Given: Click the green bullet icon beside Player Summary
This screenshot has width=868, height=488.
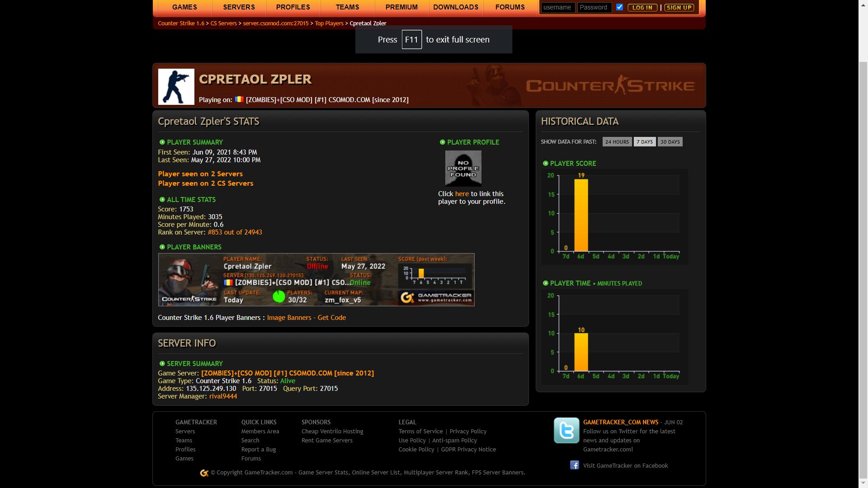Looking at the screenshot, I should click(x=162, y=142).
